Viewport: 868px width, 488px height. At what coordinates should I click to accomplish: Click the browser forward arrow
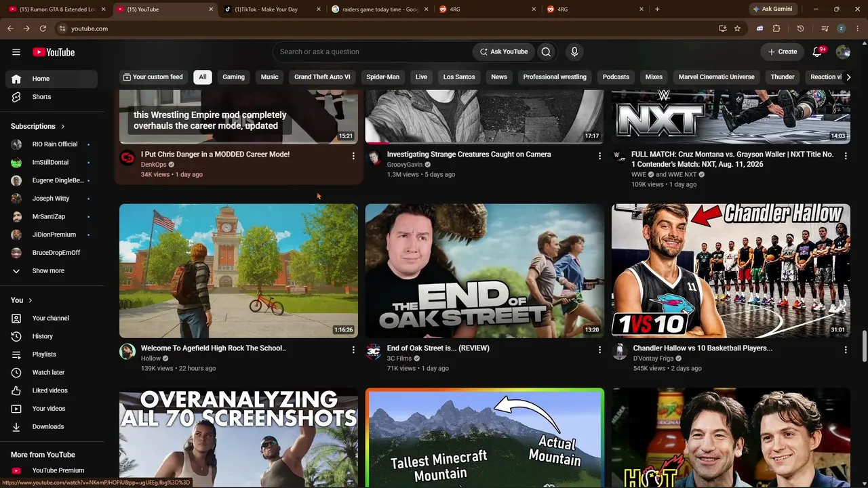(x=26, y=28)
